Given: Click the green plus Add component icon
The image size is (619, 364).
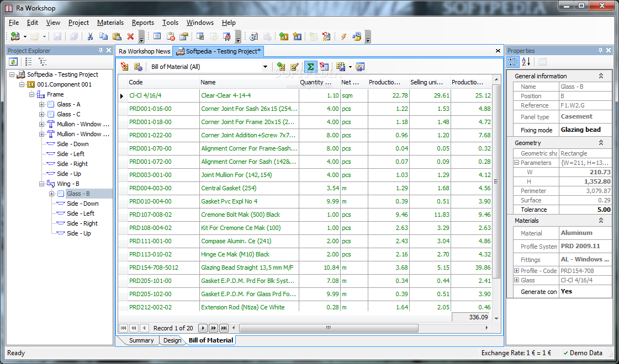Looking at the screenshot, I should [283, 37].
